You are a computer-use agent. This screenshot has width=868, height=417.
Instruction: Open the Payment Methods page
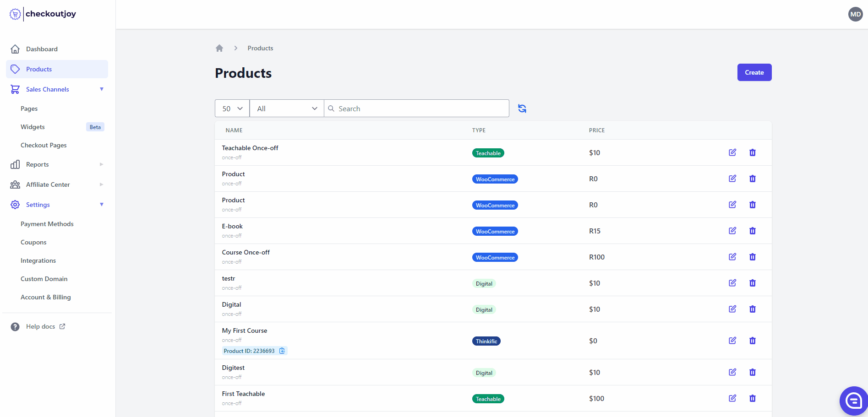(x=47, y=224)
